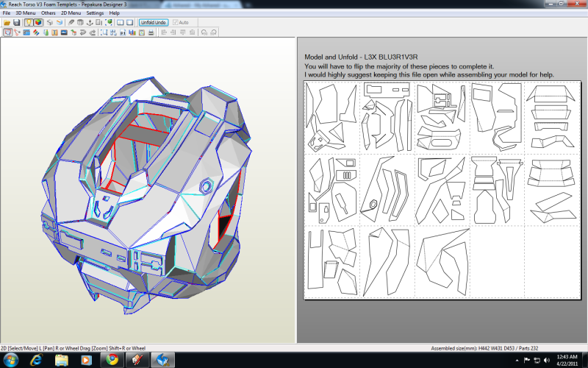The height and width of the screenshot is (368, 588).
Task: Open a file with the folder icon
Action: [7, 23]
